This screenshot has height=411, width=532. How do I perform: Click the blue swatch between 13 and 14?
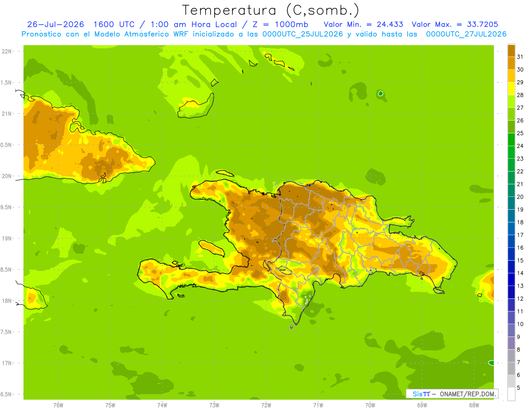click(x=511, y=279)
